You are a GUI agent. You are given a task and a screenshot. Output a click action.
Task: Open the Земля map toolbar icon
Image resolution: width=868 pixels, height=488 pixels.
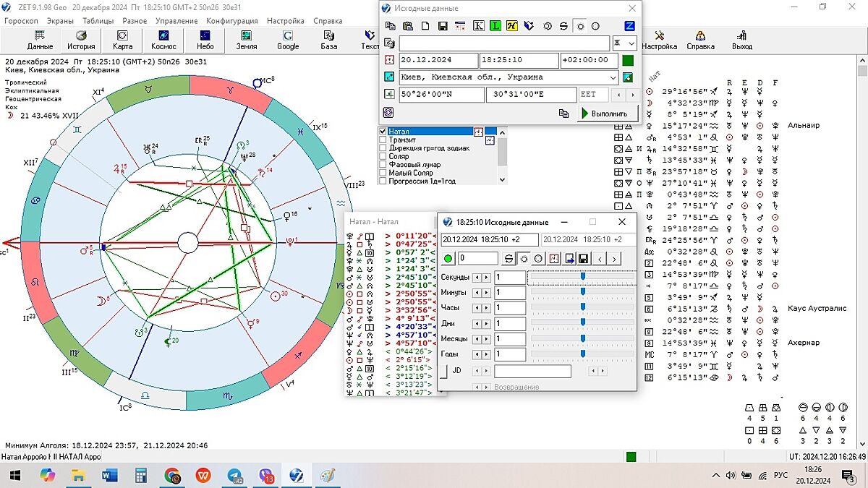pos(246,40)
